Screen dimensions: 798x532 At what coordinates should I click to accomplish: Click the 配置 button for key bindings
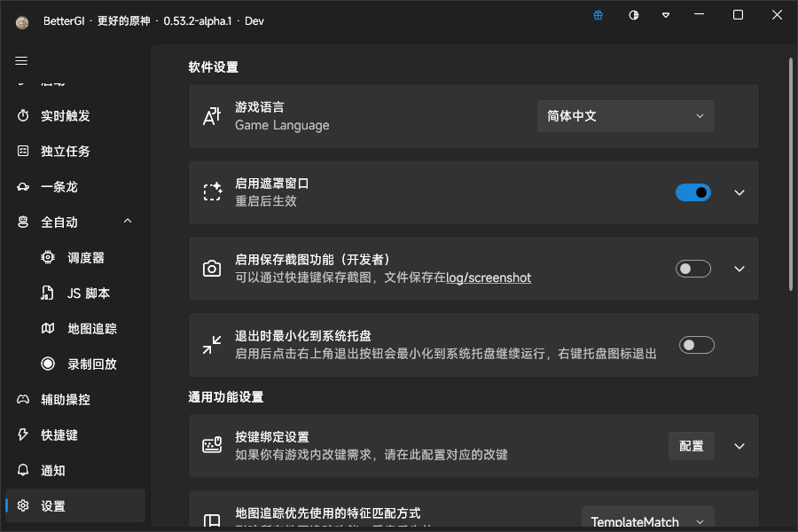(x=691, y=446)
